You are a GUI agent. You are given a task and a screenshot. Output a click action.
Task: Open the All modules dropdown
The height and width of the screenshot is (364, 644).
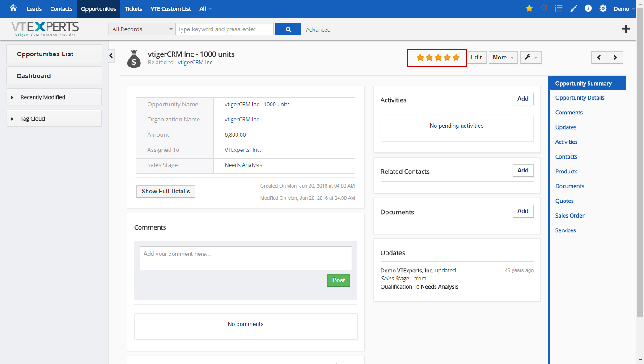click(206, 9)
